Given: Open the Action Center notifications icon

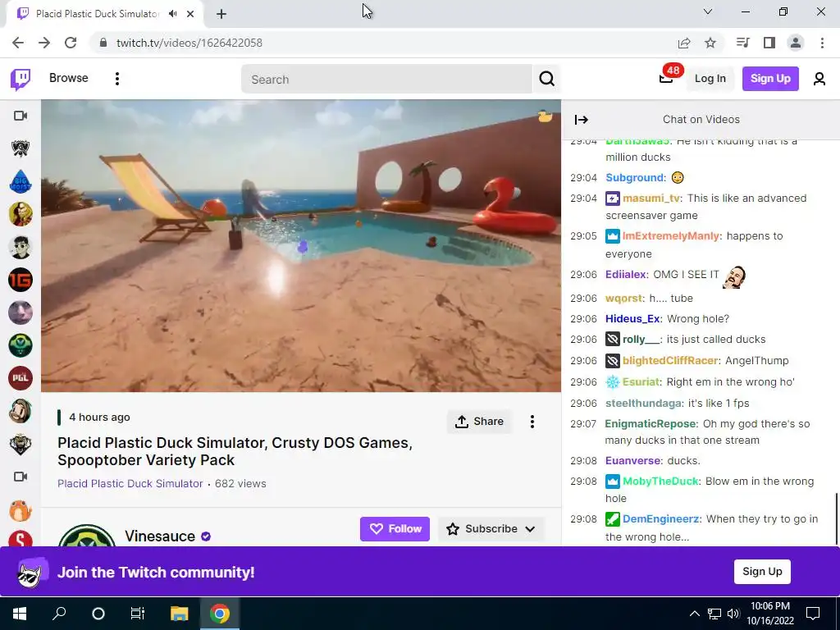Looking at the screenshot, I should (x=813, y=614).
